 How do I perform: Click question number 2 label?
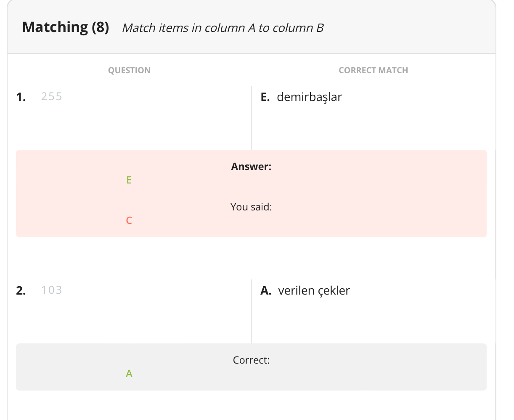(21, 290)
